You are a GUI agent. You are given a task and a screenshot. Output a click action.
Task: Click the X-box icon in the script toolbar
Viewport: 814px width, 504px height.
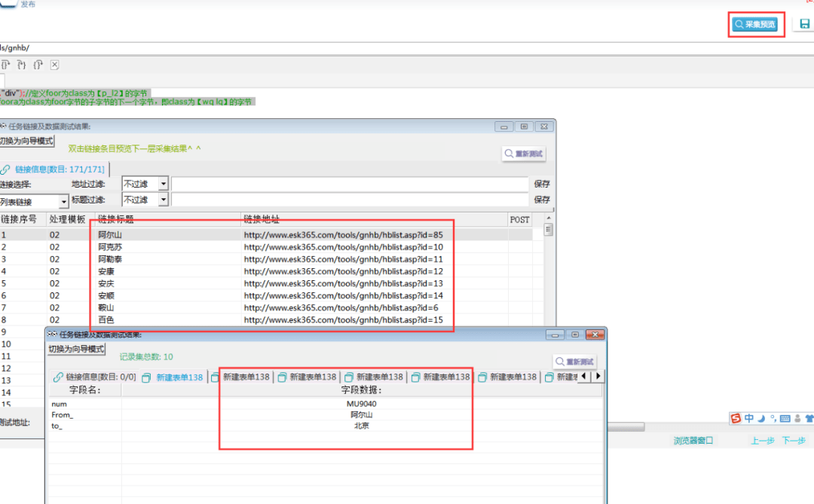(54, 65)
